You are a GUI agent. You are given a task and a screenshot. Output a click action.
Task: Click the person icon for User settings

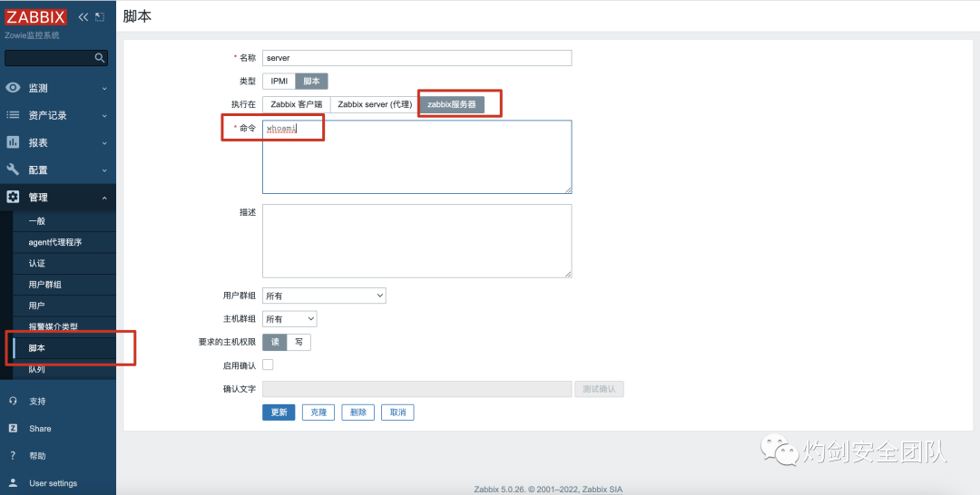coord(13,482)
